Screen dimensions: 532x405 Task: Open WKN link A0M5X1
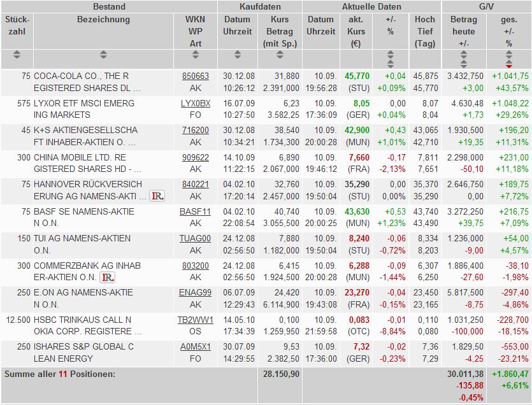tap(196, 346)
